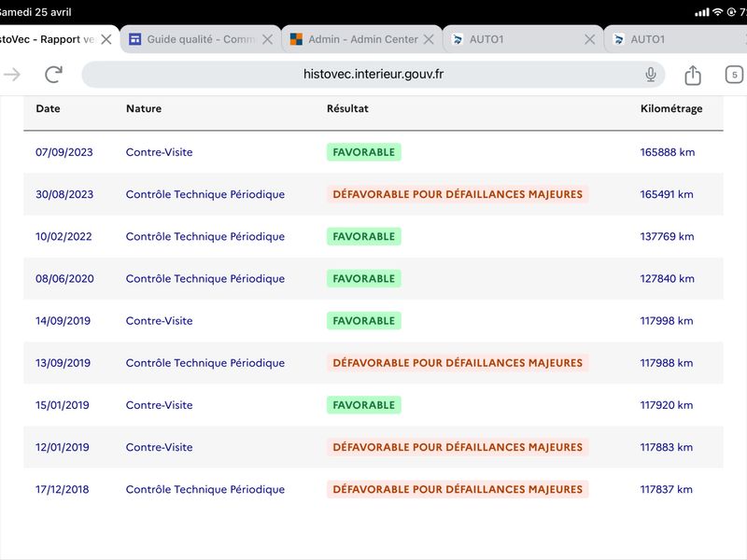The image size is (747, 560).
Task: Select the 117920 km mileage value
Action: coord(667,405)
